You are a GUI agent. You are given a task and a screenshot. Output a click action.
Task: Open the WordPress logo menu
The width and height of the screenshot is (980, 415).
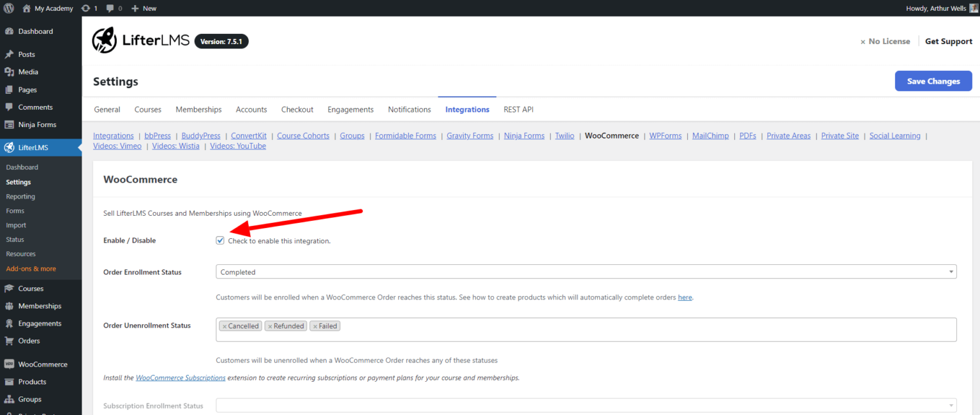click(x=8, y=8)
